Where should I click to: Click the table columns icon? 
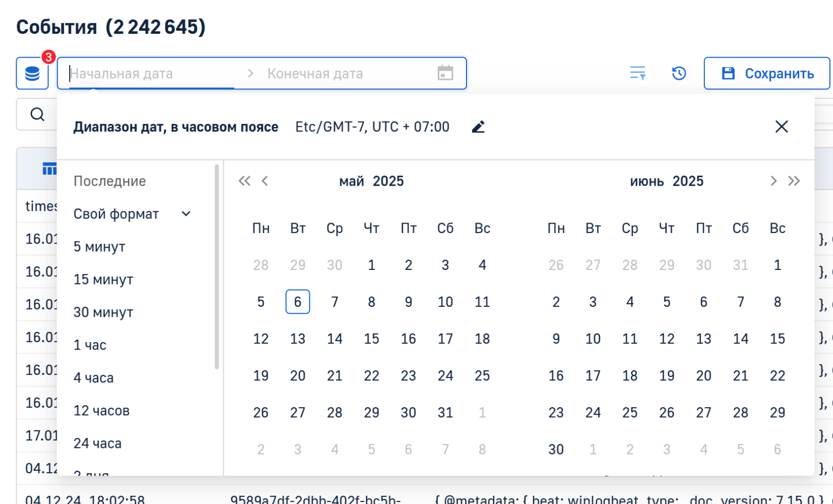pyautogui.click(x=49, y=169)
